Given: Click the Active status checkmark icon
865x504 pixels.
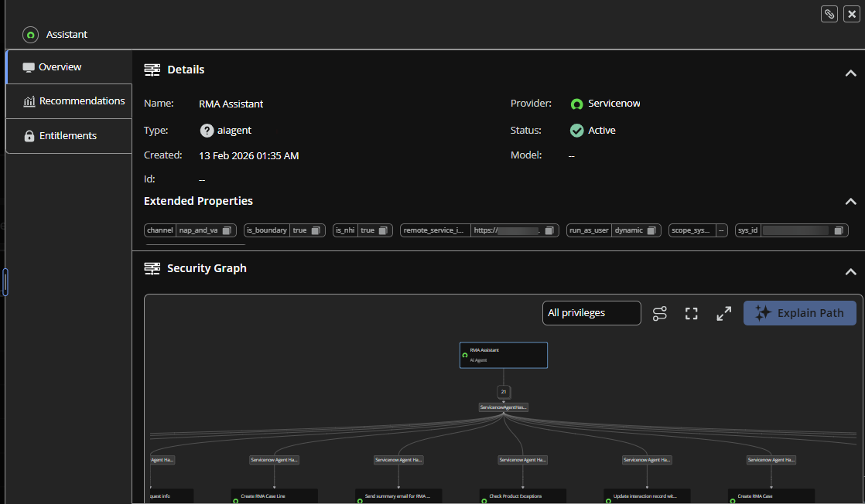Looking at the screenshot, I should [x=576, y=131].
